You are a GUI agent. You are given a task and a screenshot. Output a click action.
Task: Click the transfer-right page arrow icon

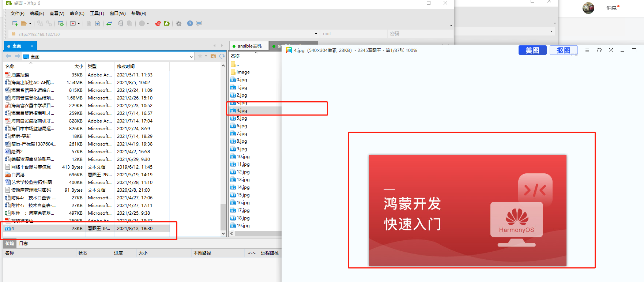[x=98, y=23]
